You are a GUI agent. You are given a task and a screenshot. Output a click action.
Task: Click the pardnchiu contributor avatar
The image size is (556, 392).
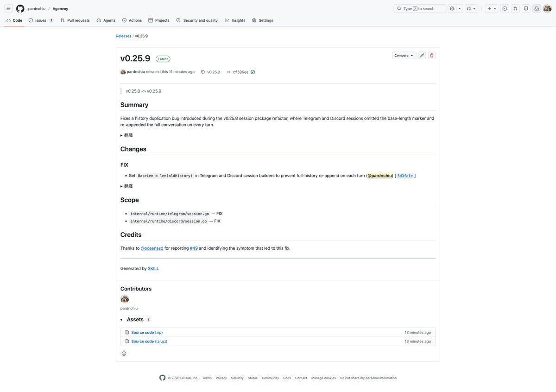pos(125,299)
